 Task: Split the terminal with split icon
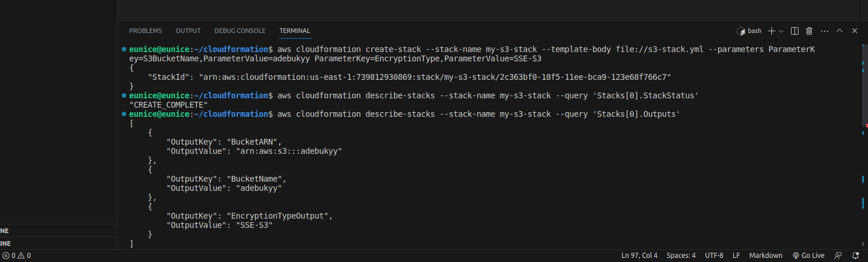795,31
